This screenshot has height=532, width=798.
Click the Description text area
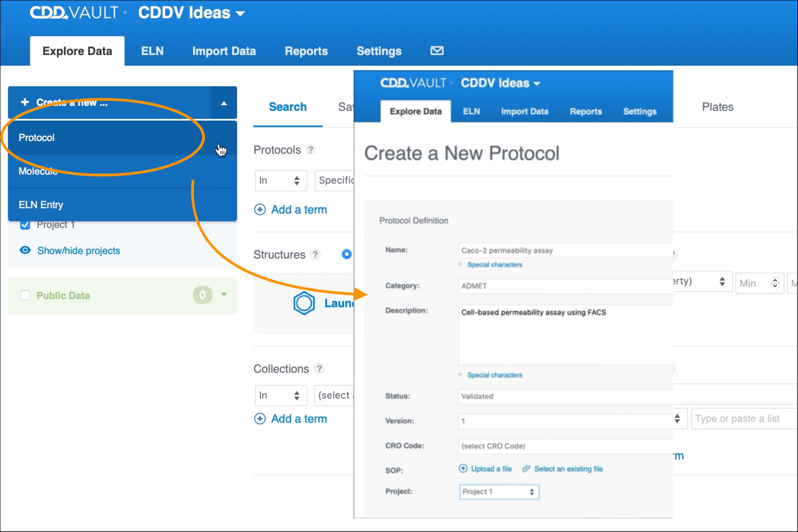tap(566, 335)
